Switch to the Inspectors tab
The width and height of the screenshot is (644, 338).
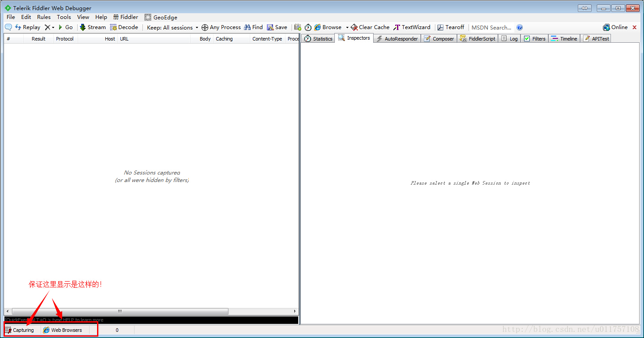pos(354,38)
